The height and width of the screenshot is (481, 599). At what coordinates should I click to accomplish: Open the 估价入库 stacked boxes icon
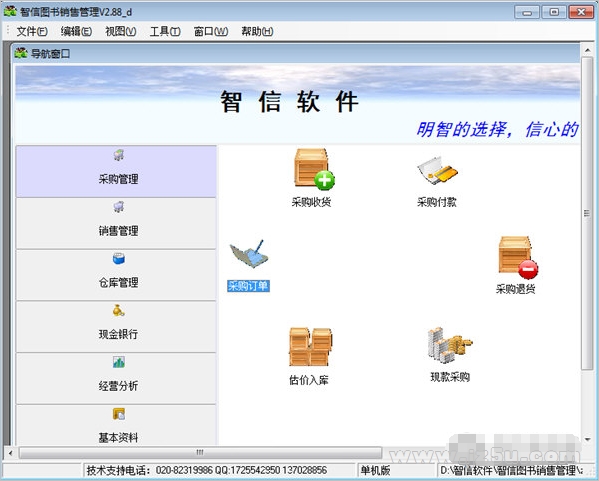(x=311, y=347)
